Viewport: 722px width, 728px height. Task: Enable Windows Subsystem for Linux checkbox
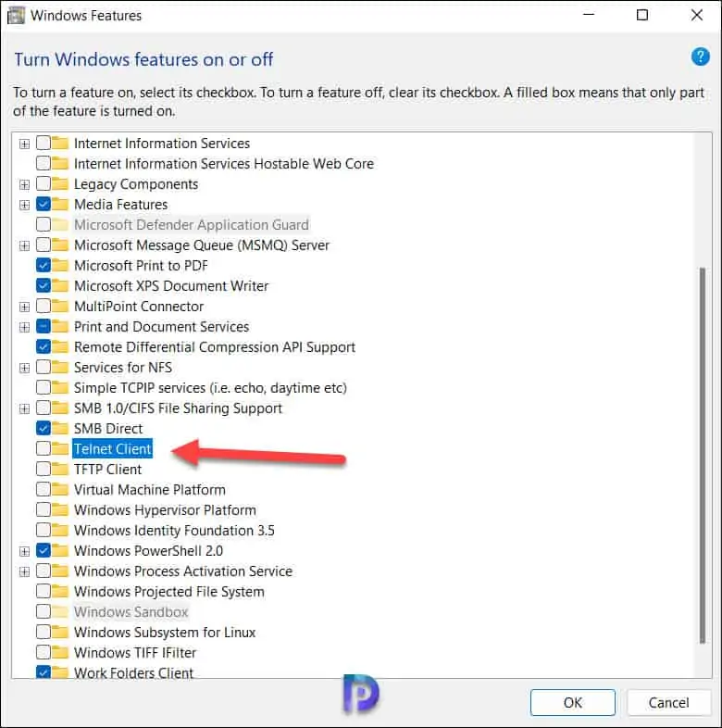pyautogui.click(x=44, y=632)
